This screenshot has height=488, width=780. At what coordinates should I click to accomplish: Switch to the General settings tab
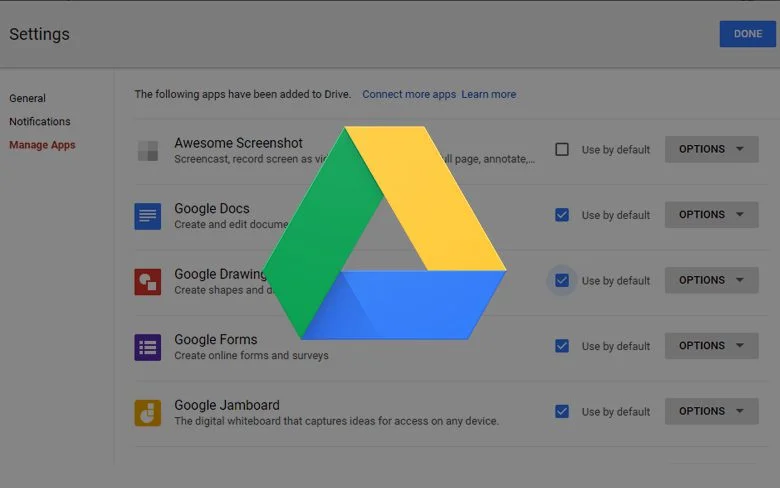coord(28,98)
